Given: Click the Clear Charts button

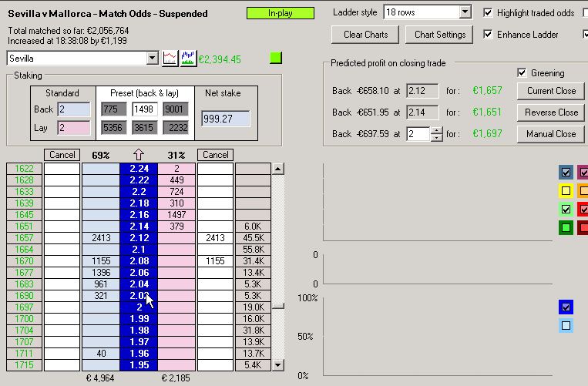Looking at the screenshot, I should tap(365, 35).
